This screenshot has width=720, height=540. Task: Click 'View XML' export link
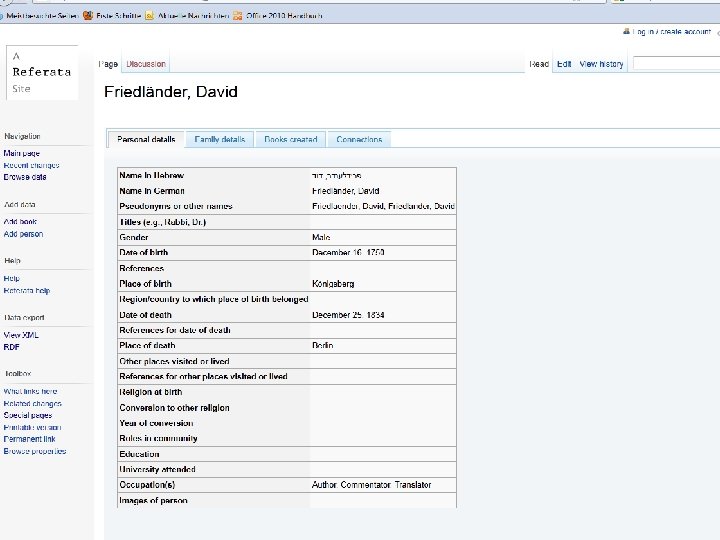coord(21,335)
